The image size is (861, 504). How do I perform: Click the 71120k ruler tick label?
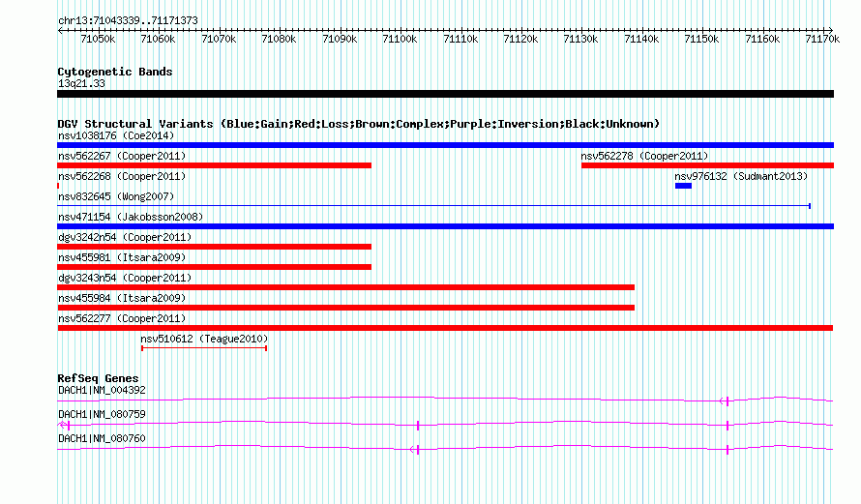point(520,39)
